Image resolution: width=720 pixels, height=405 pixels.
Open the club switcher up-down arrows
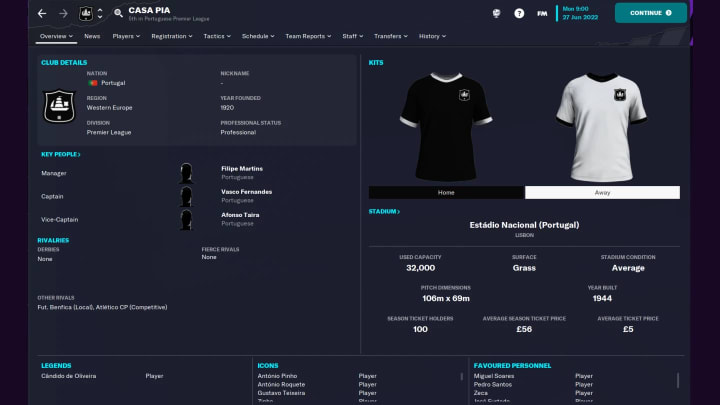(x=100, y=13)
